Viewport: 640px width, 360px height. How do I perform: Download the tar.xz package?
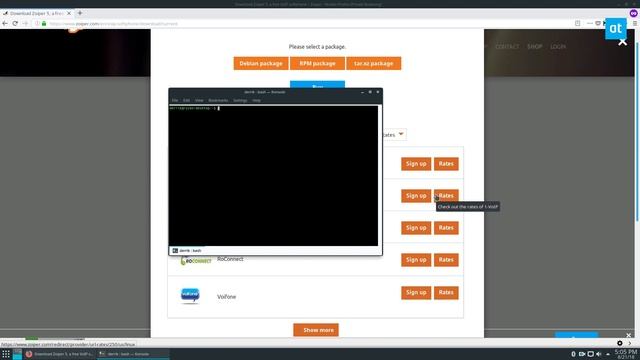tap(373, 63)
